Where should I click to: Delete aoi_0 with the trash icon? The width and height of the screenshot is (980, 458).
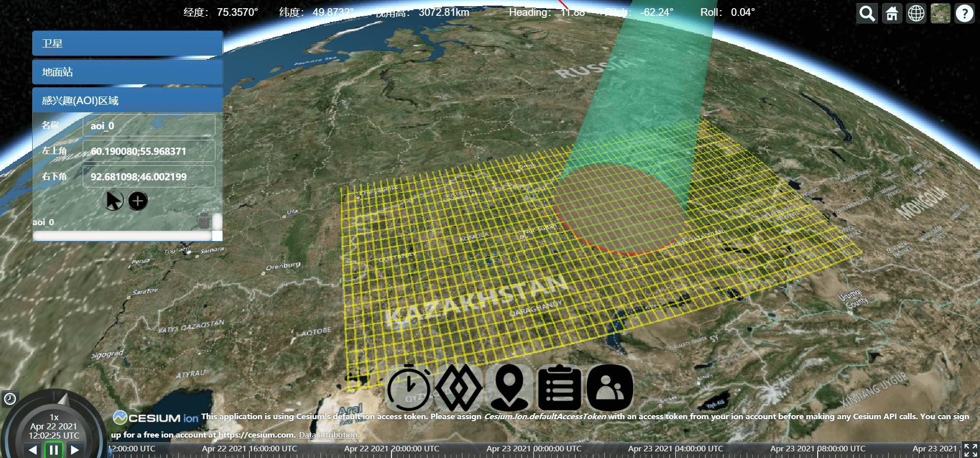tap(204, 222)
